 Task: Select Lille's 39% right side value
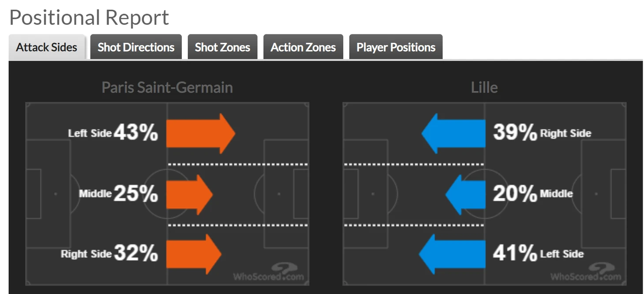tap(515, 132)
